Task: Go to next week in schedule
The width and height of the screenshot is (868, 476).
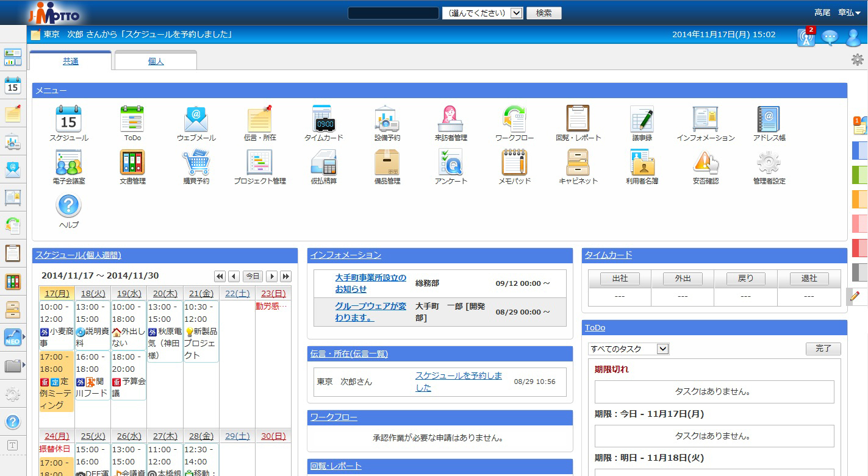Action: [272, 276]
